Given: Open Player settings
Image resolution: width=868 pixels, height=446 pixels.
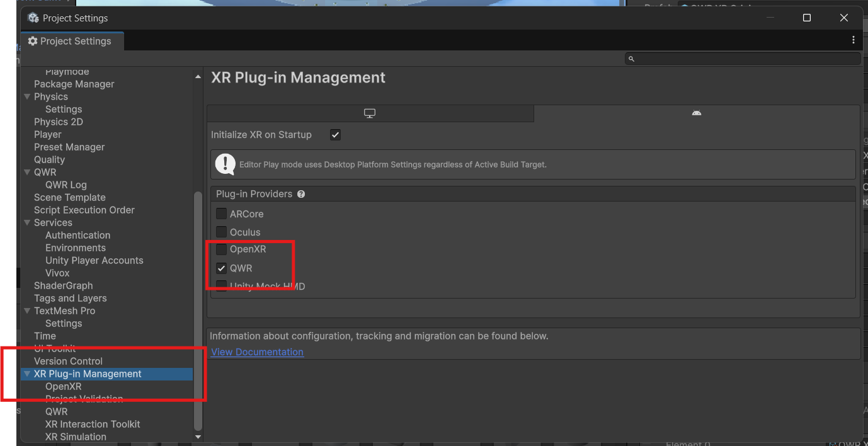Looking at the screenshot, I should (x=48, y=134).
